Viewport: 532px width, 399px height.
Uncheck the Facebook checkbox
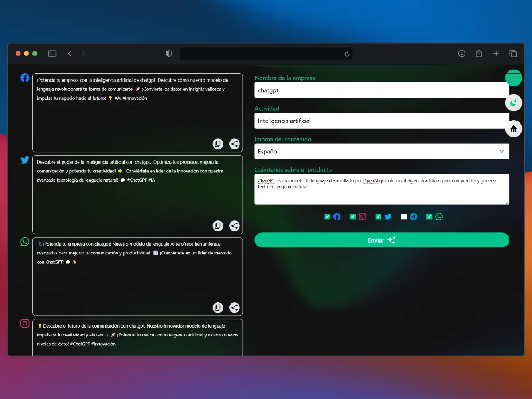point(327,217)
